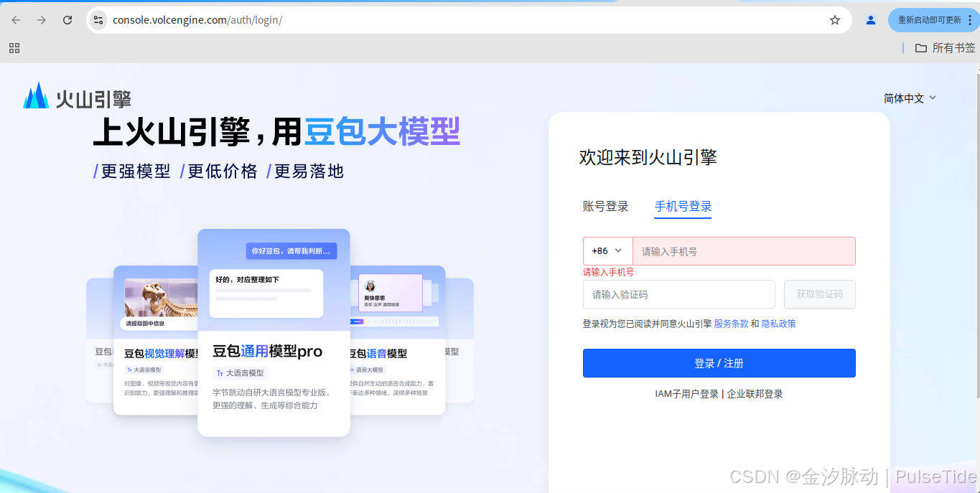Click the 大语言模型 tag on pro card
This screenshot has width=980, height=493.
[240, 373]
